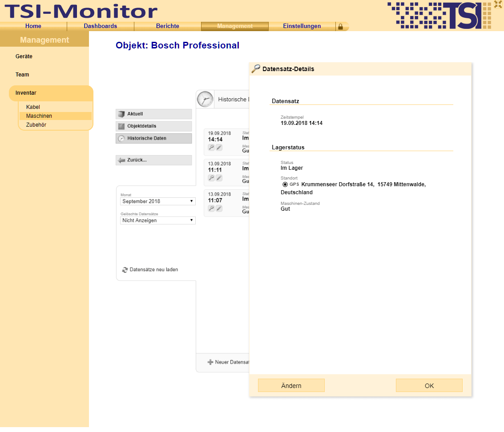Choose Maschinen under Inventar

click(55, 116)
